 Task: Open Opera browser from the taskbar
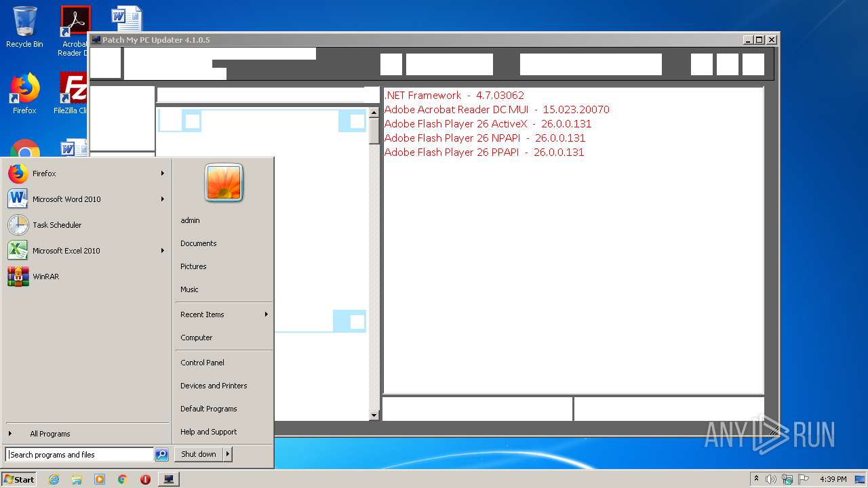145,479
